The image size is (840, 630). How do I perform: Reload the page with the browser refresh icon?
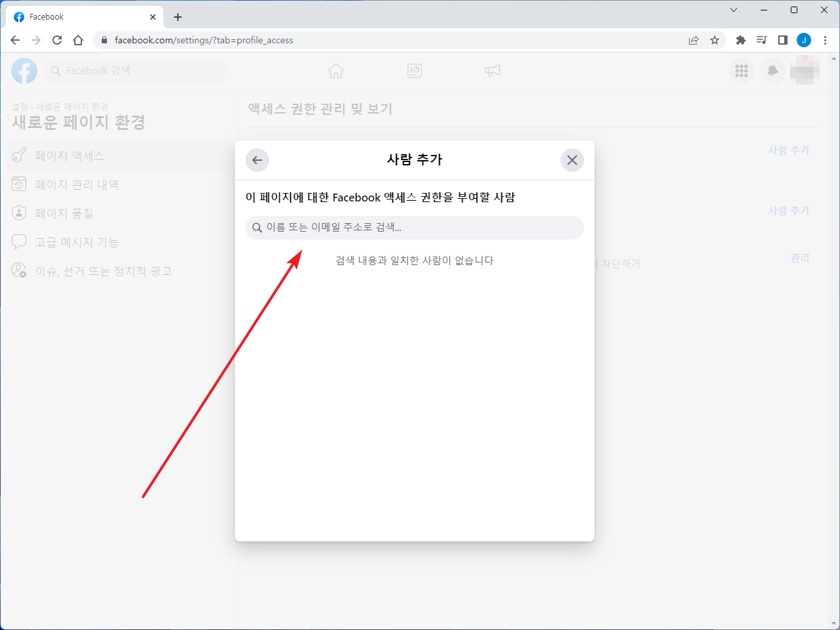(57, 40)
